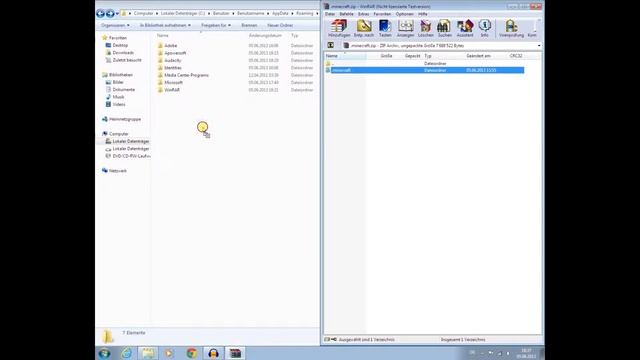Click Explorer forward navigation button

tap(110, 13)
